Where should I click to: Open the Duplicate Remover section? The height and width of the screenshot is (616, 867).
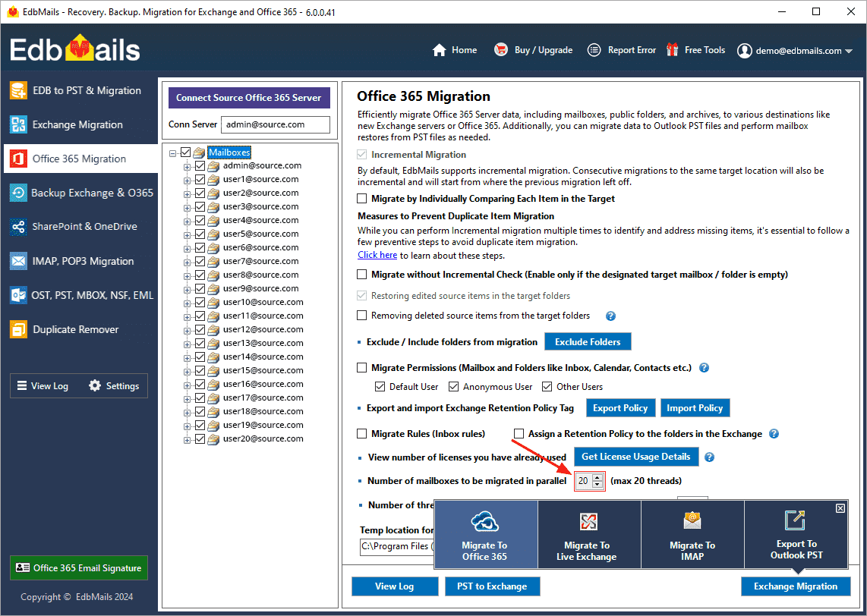(80, 329)
